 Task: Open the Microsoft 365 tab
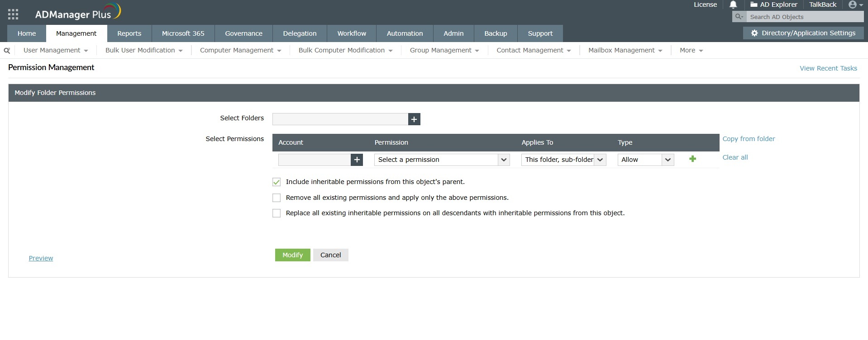(x=183, y=33)
